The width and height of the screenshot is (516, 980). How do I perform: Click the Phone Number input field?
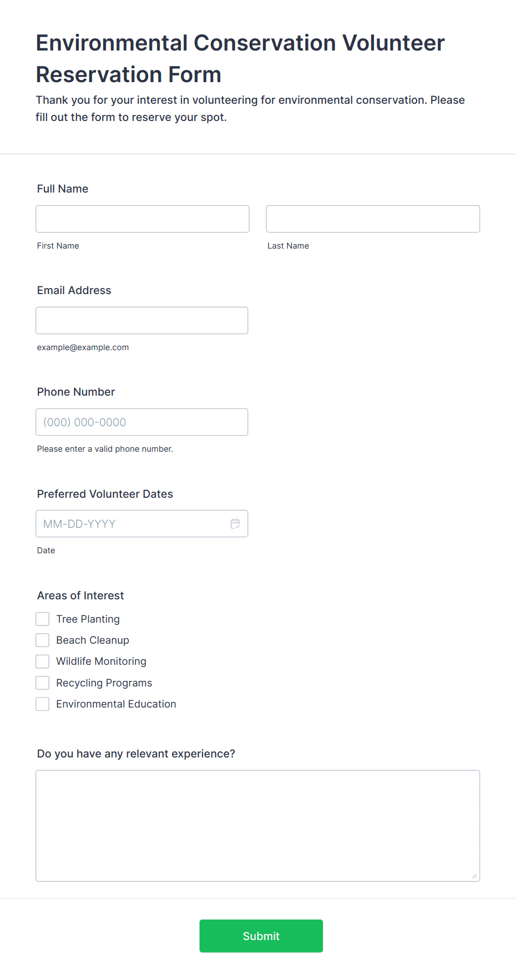point(142,422)
